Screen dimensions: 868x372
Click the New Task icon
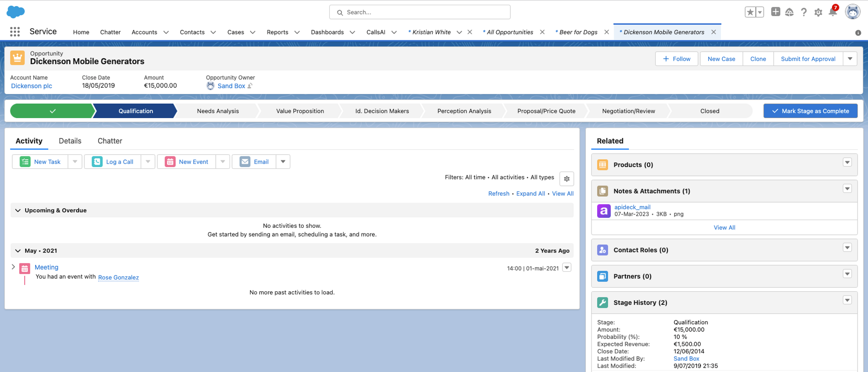25,161
